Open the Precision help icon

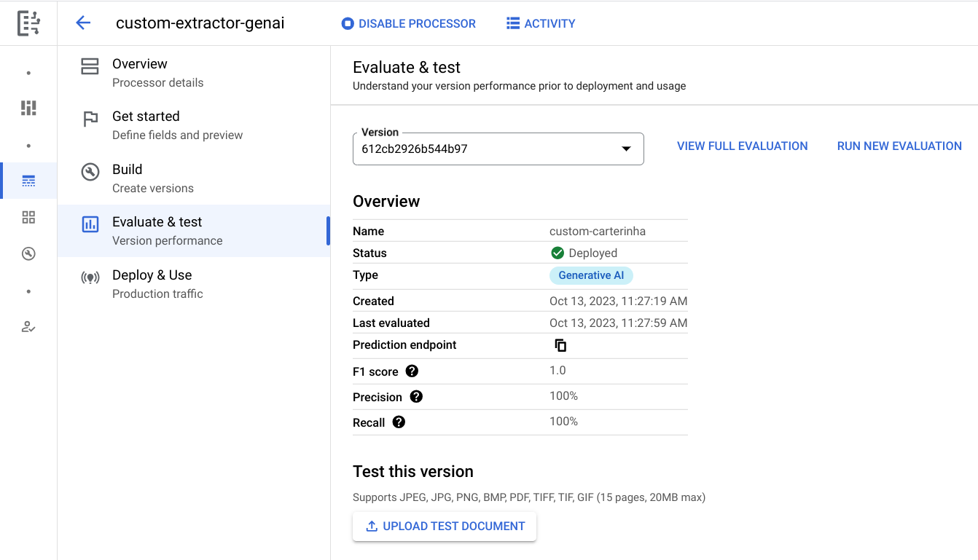pyautogui.click(x=416, y=397)
